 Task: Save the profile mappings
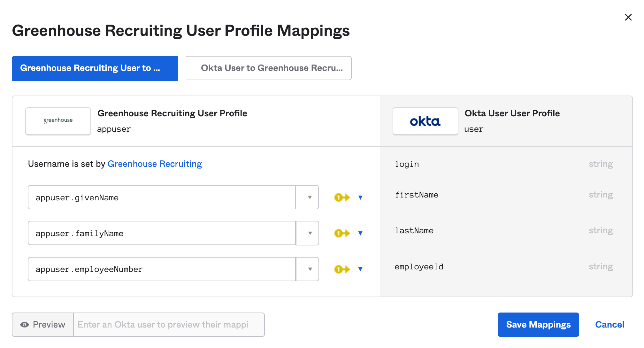538,324
